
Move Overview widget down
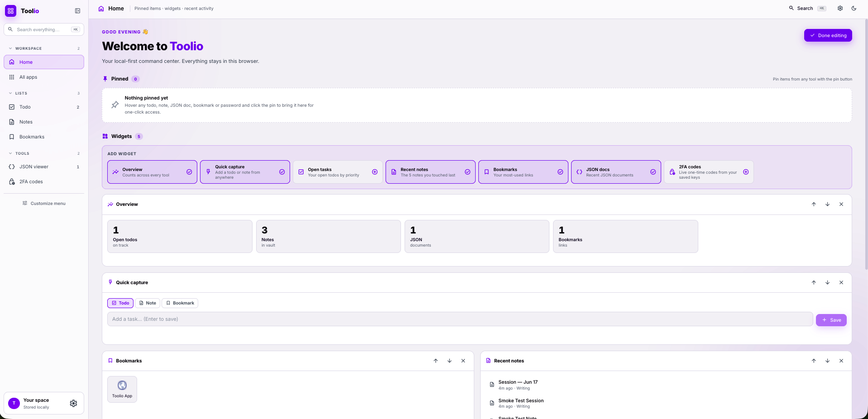tap(827, 204)
